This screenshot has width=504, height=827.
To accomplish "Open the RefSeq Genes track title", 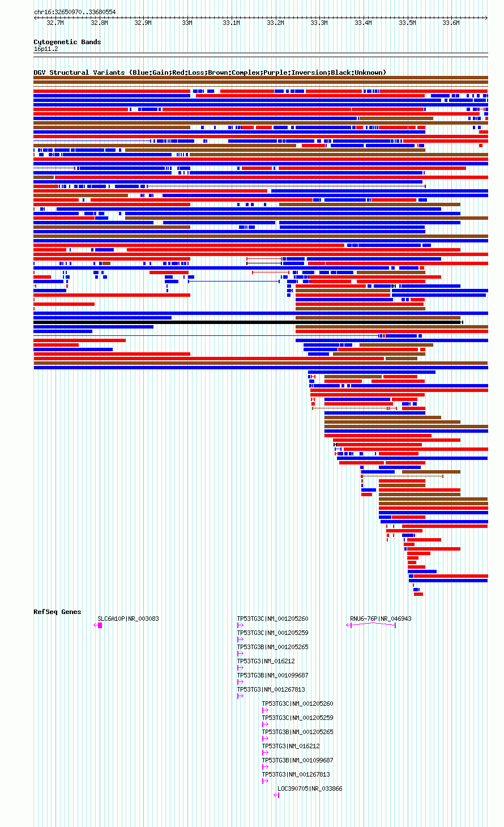I will coord(57,612).
